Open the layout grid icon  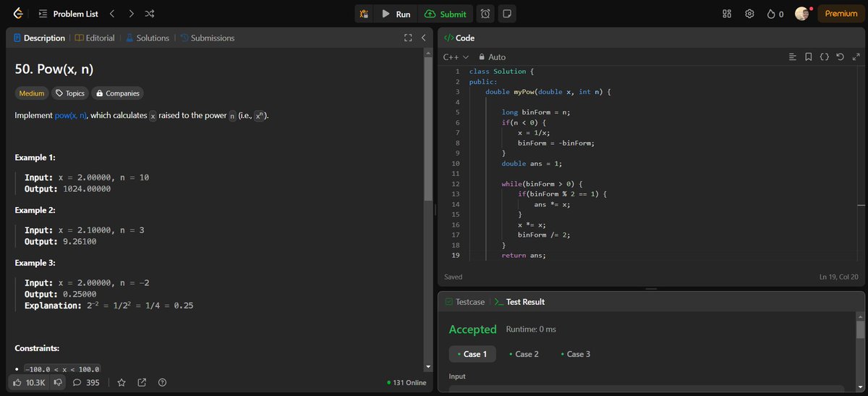[728, 14]
